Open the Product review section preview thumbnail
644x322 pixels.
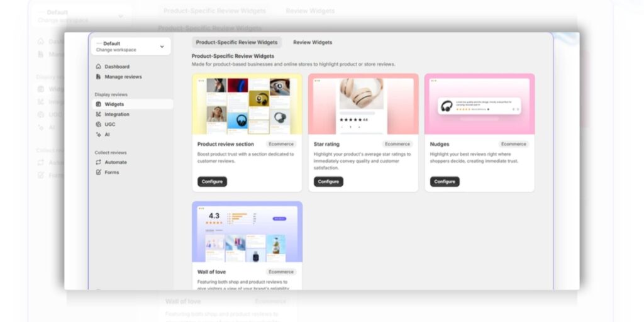coord(247,104)
